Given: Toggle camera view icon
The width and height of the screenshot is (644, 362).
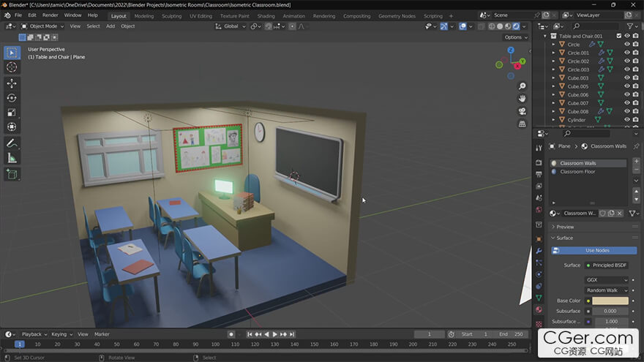Looking at the screenshot, I should [x=522, y=111].
